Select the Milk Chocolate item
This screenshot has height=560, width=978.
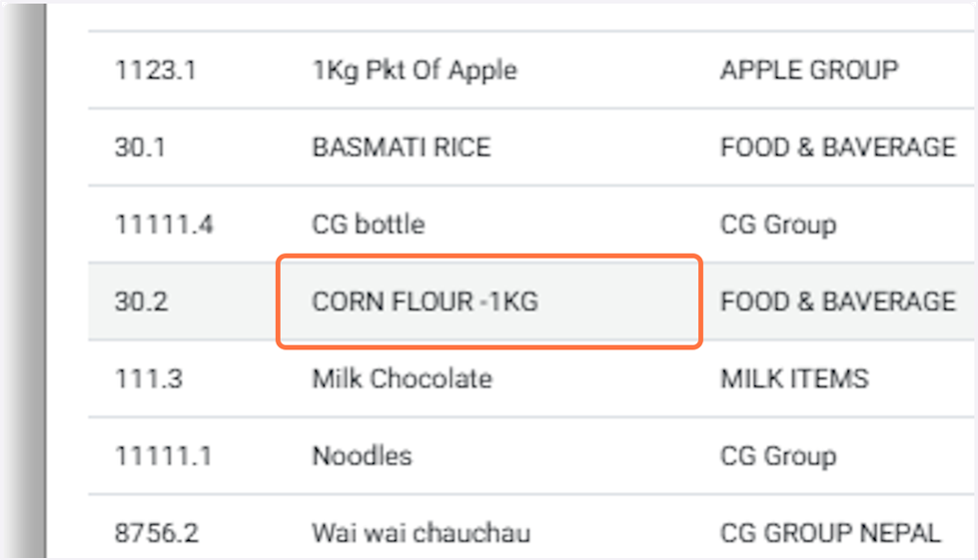402,379
